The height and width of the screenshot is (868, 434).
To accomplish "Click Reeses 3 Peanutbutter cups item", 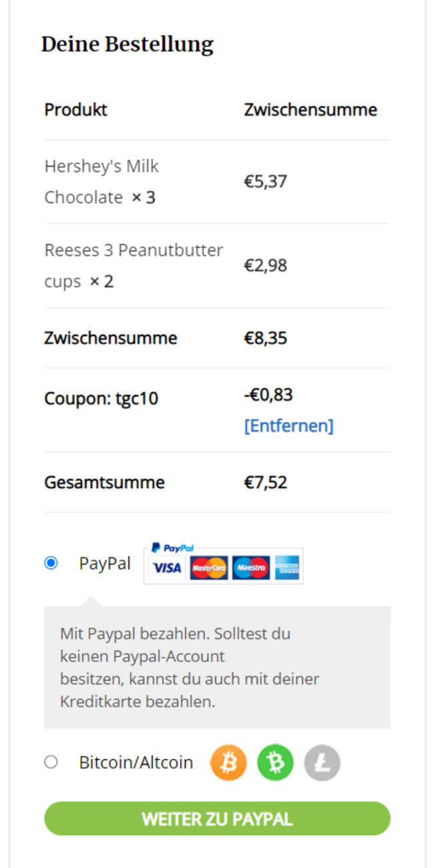I will point(133,265).
